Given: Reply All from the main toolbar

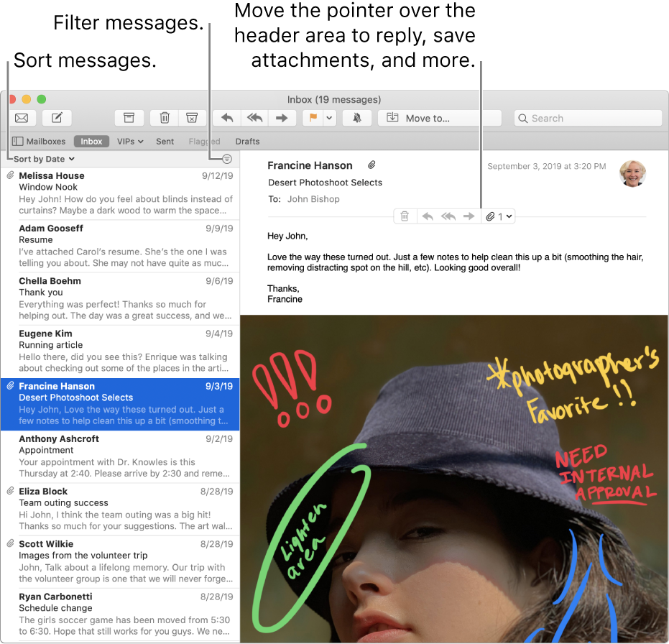Looking at the screenshot, I should (x=254, y=118).
